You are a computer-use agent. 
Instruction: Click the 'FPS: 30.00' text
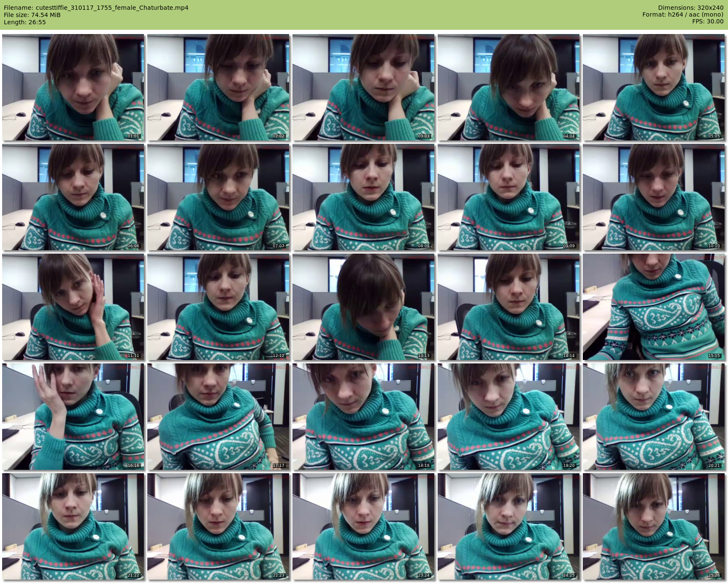point(708,21)
